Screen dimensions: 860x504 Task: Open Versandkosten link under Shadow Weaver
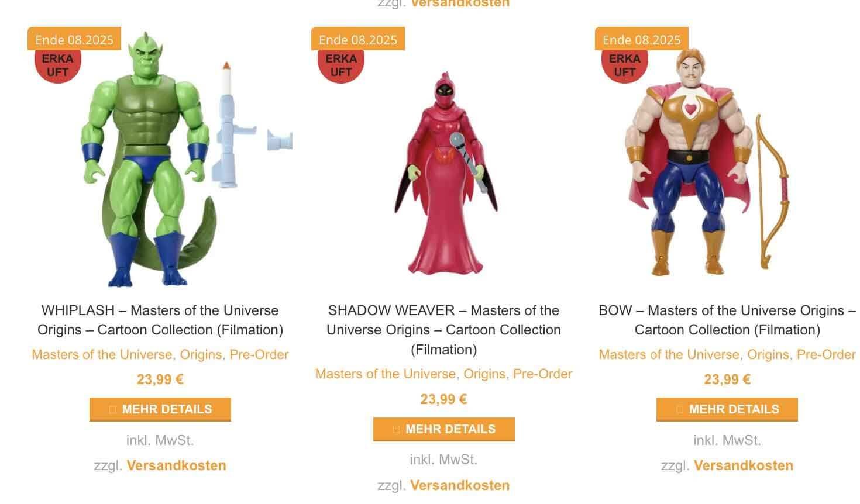[460, 485]
